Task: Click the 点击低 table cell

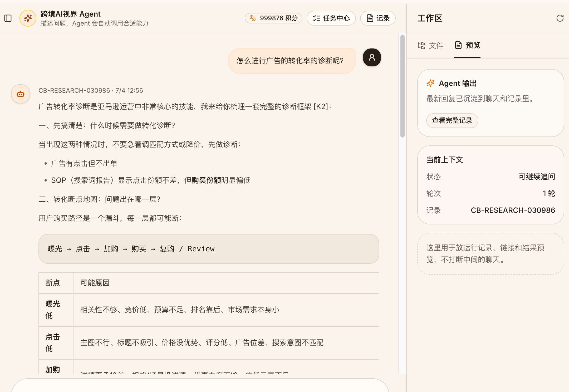Action: [x=56, y=343]
